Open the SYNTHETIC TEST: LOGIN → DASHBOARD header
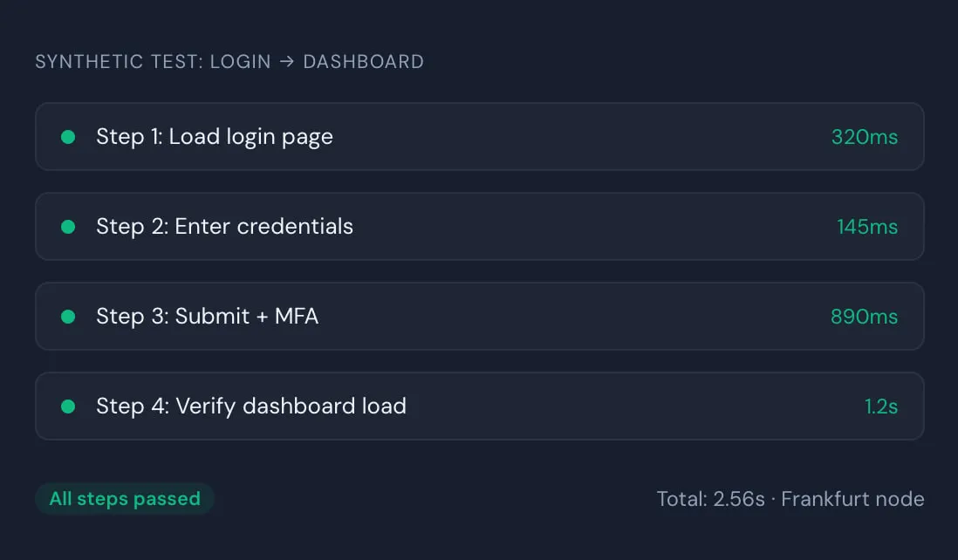 coord(229,61)
